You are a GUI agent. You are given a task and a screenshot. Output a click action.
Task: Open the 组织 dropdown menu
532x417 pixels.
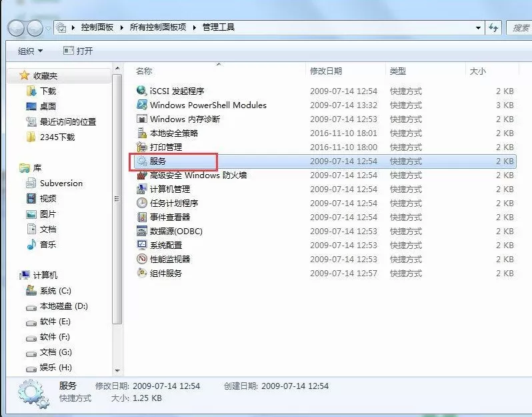tap(30, 51)
